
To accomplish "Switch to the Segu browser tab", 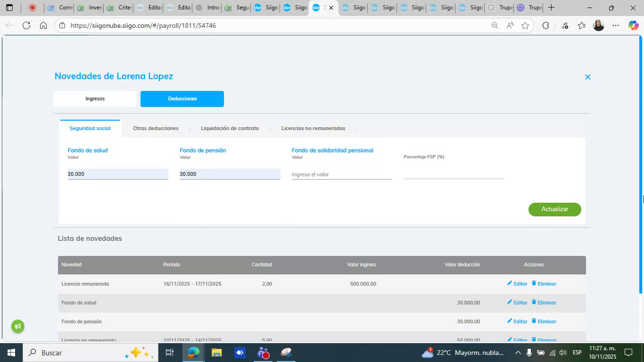I will pyautogui.click(x=236, y=8).
